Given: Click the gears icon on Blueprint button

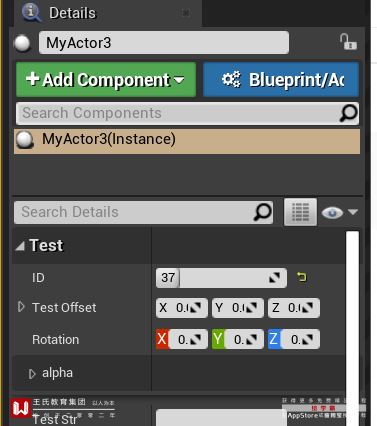Looking at the screenshot, I should [231, 79].
